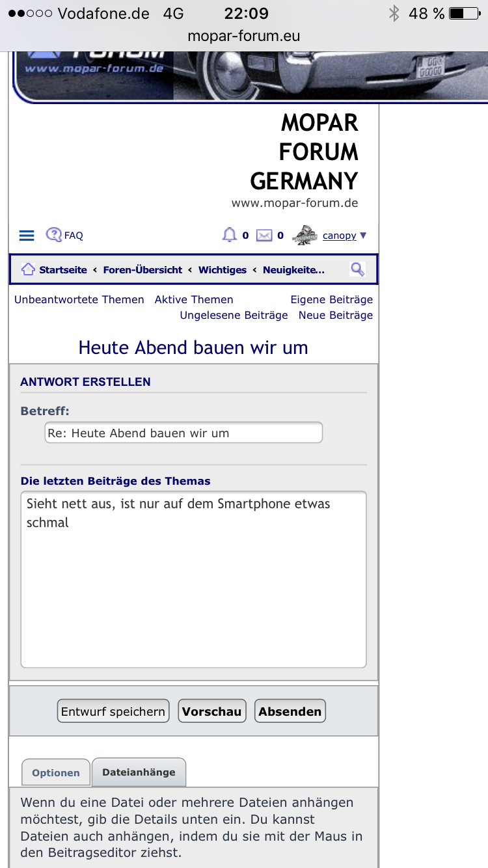Open private messages envelope icon
The height and width of the screenshot is (868, 488).
264,236
